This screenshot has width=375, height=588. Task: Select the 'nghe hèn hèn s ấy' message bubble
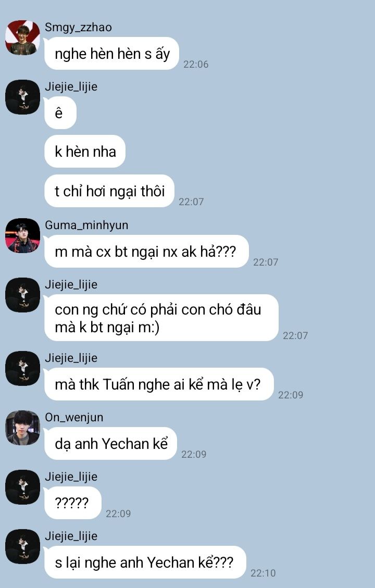(x=111, y=54)
